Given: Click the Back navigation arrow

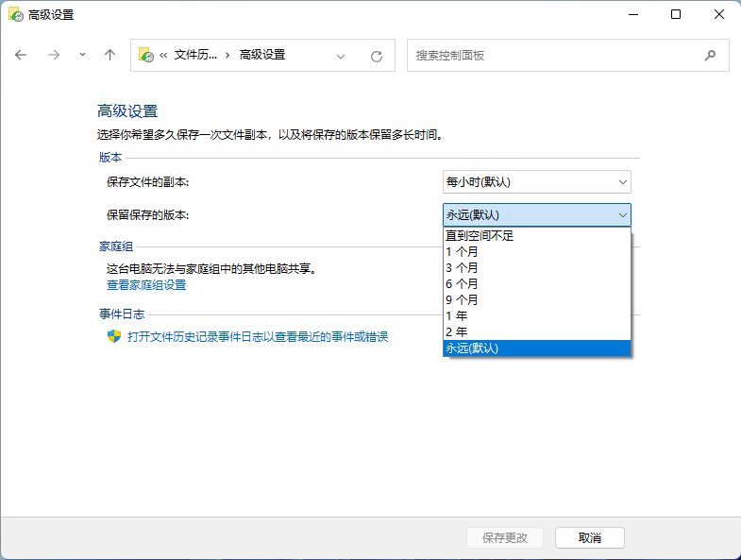Looking at the screenshot, I should (x=22, y=55).
